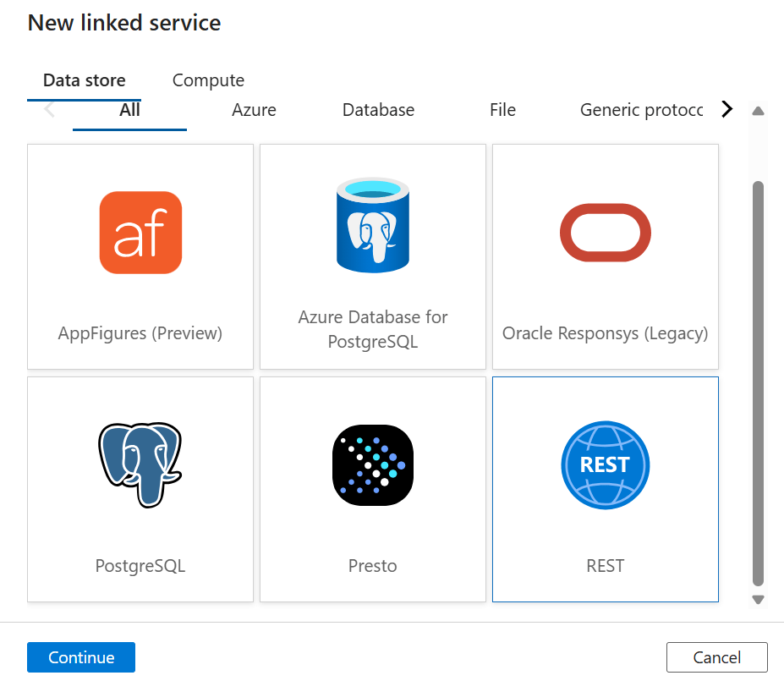Switch to the Compute tab
This screenshot has width=784, height=681.
208,80
